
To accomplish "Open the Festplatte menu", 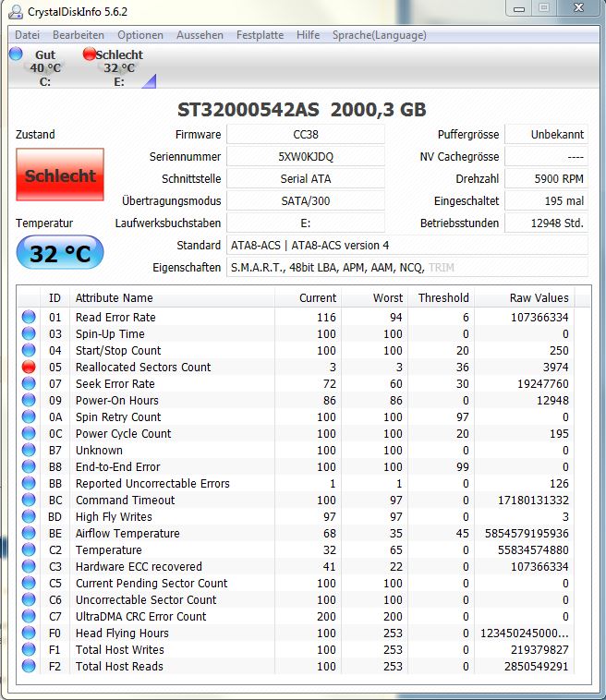I will tap(260, 35).
